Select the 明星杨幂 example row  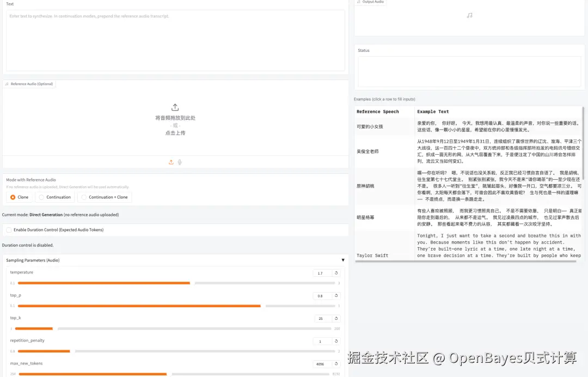coord(468,217)
